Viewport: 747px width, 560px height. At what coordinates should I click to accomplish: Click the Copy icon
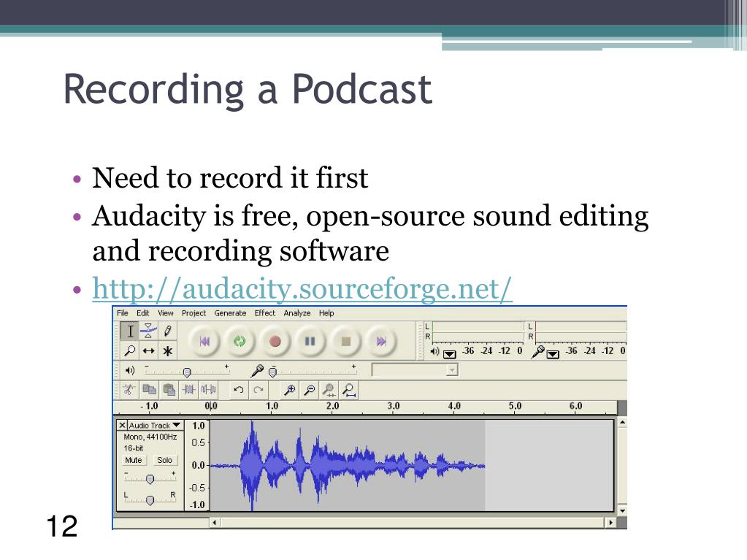click(x=150, y=390)
